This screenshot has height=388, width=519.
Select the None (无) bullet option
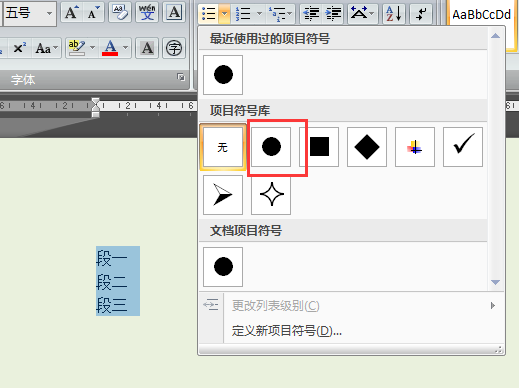point(223,147)
